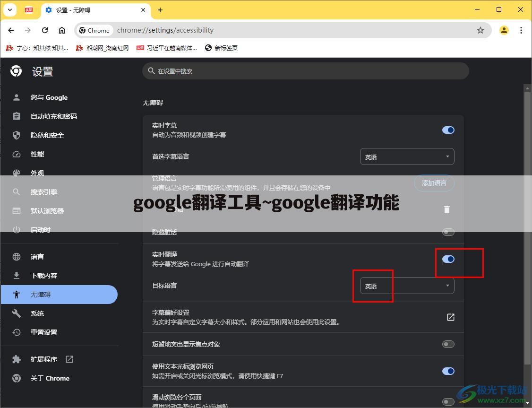The width and height of the screenshot is (532, 408).
Task: Switch to the first red-icon tab
Action: point(29,10)
